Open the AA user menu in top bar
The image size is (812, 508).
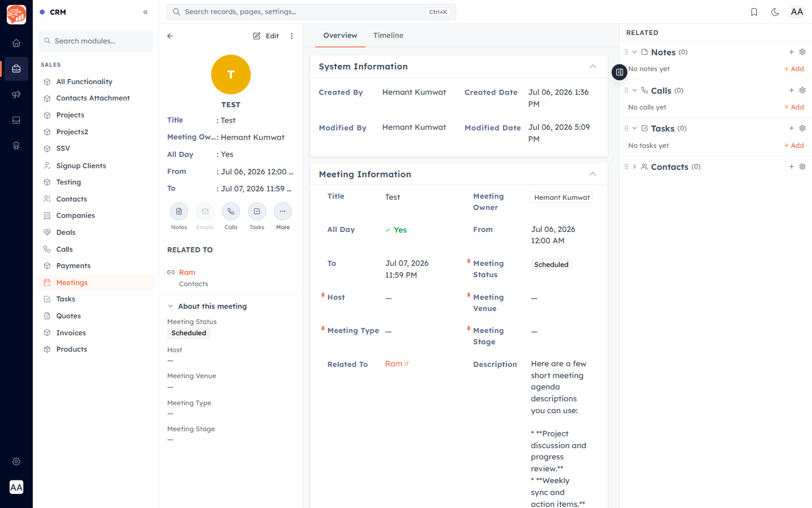(x=797, y=12)
